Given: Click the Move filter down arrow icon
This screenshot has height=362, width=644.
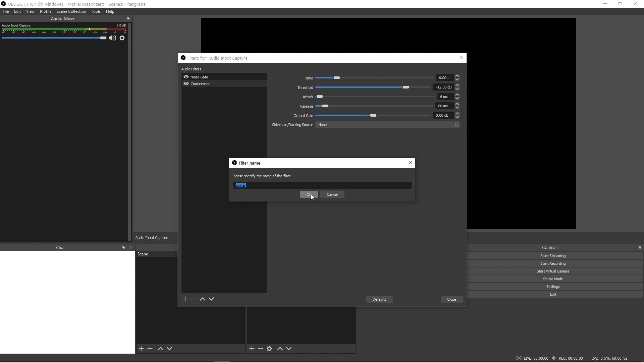Looking at the screenshot, I should [211, 299].
